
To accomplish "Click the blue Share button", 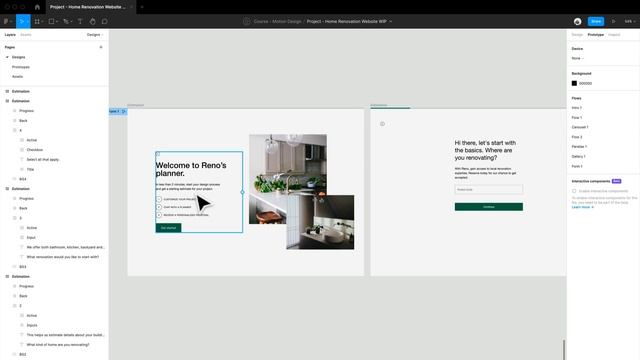I will [x=596, y=21].
